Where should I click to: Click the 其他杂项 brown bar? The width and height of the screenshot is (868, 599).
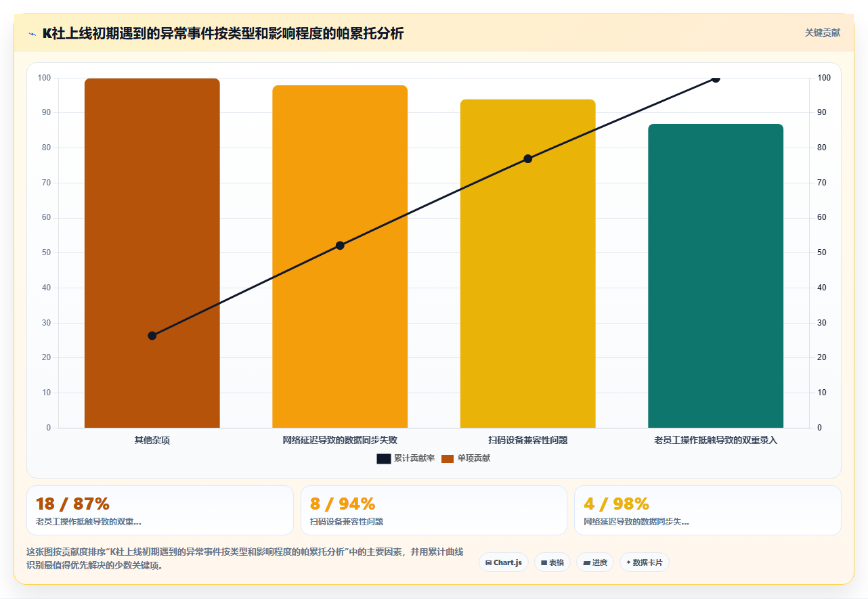(x=152, y=253)
